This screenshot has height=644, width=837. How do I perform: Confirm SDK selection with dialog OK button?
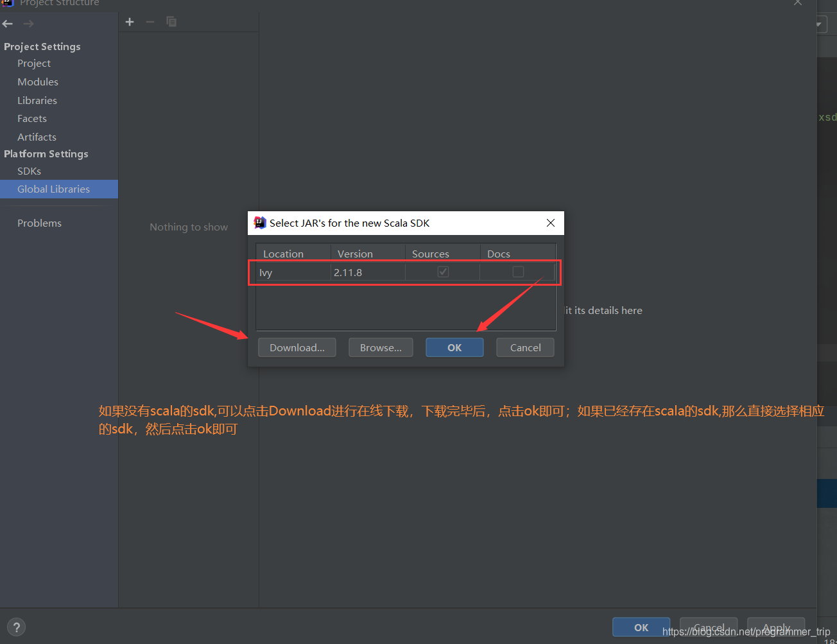[454, 347]
